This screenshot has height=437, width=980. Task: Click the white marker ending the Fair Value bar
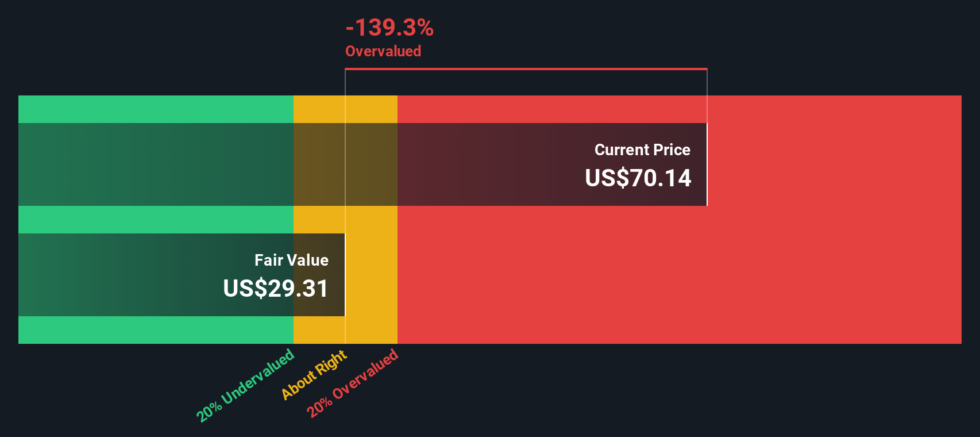point(345,275)
